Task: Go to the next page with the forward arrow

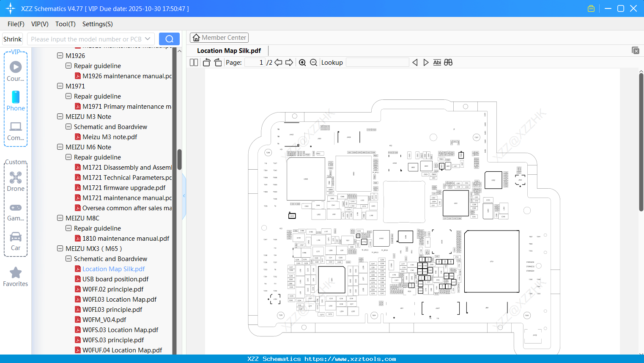Action: (x=289, y=62)
